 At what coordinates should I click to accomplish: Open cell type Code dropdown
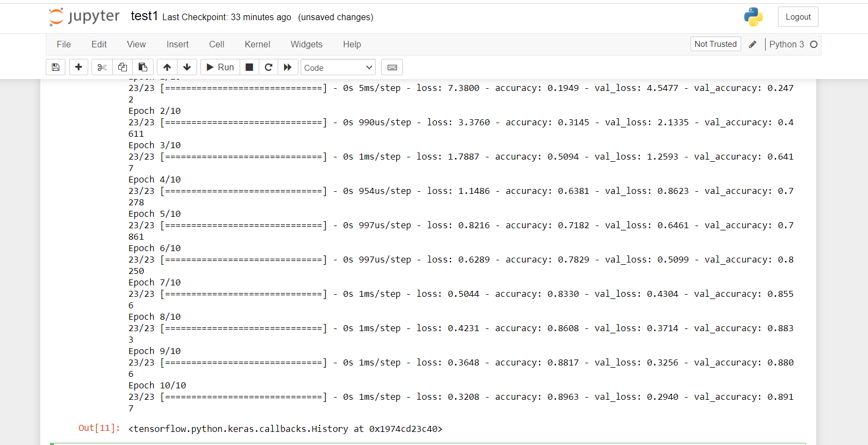pos(338,68)
